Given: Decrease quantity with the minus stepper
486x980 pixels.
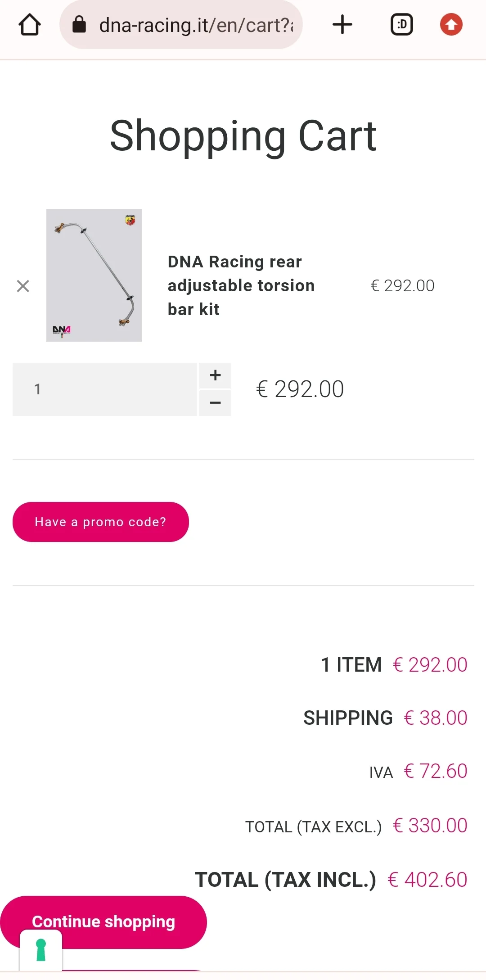Looking at the screenshot, I should pyautogui.click(x=215, y=403).
